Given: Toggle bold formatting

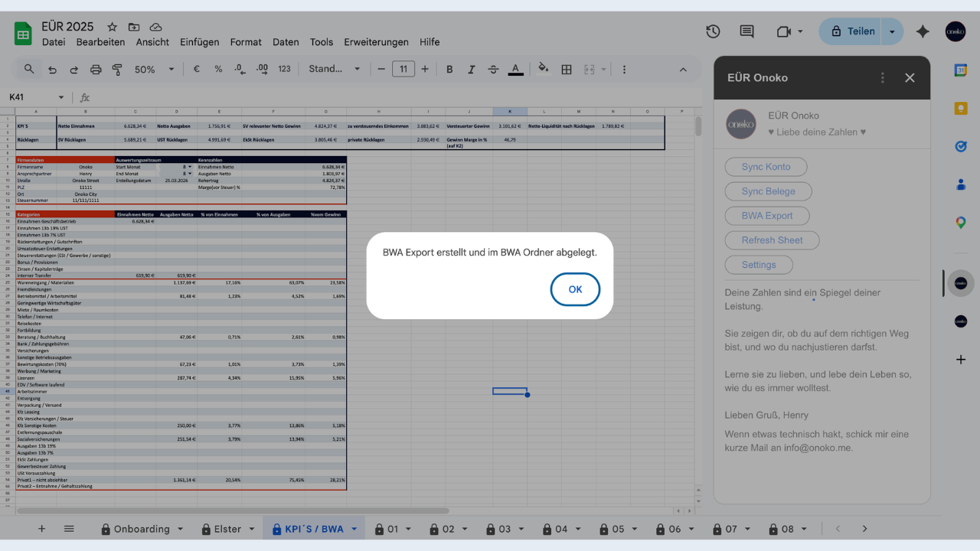Looking at the screenshot, I should [x=449, y=69].
